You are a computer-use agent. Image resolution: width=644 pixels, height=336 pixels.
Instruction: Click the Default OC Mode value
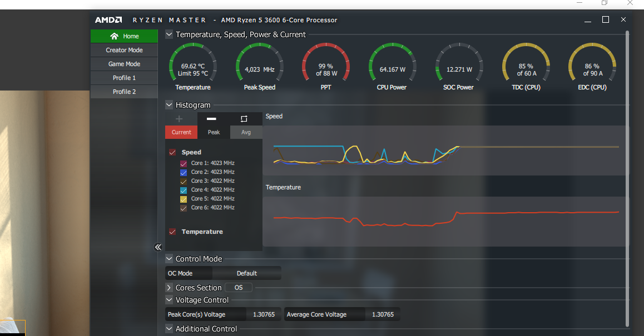247,273
